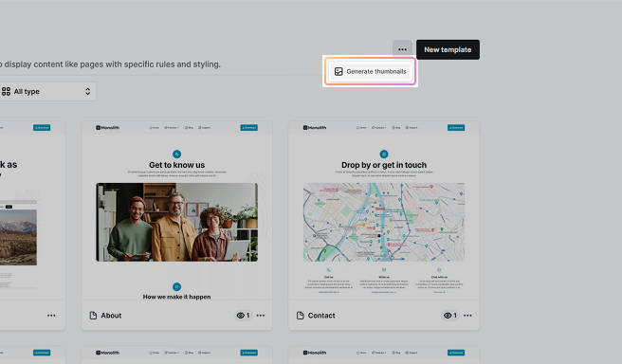Click the Generate thumbnails image icon
The height and width of the screenshot is (364, 622).
[x=338, y=71]
